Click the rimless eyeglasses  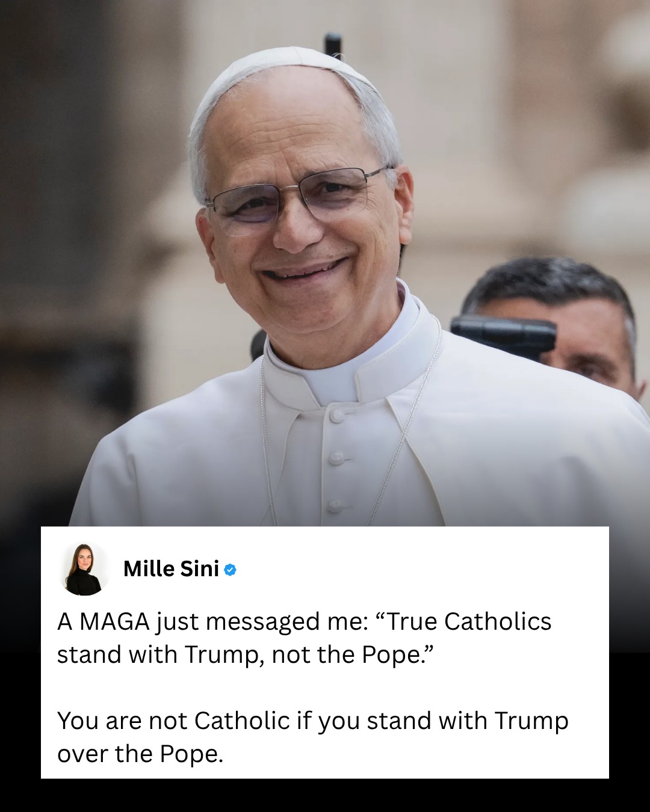[298, 198]
